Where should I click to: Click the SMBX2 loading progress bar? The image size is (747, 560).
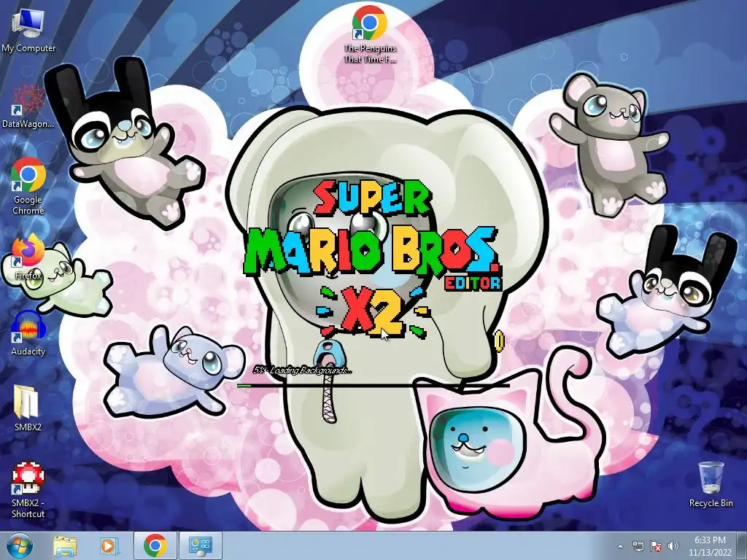pyautogui.click(x=373, y=385)
